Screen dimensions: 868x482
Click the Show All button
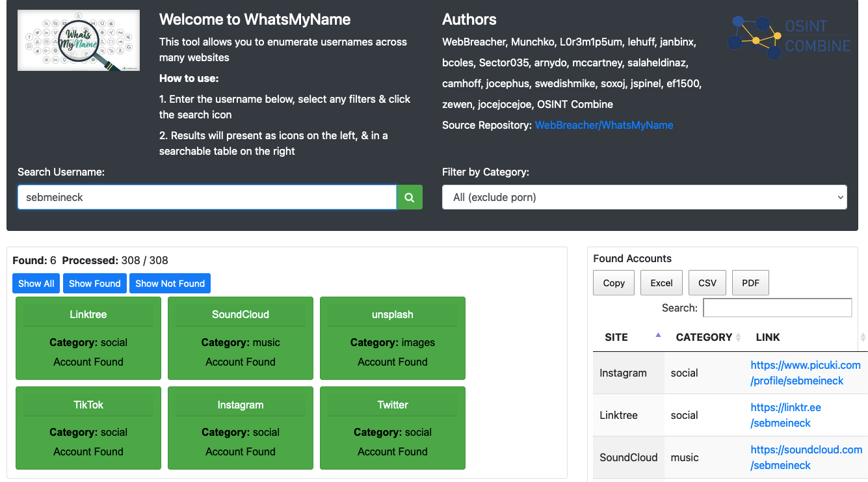(36, 284)
